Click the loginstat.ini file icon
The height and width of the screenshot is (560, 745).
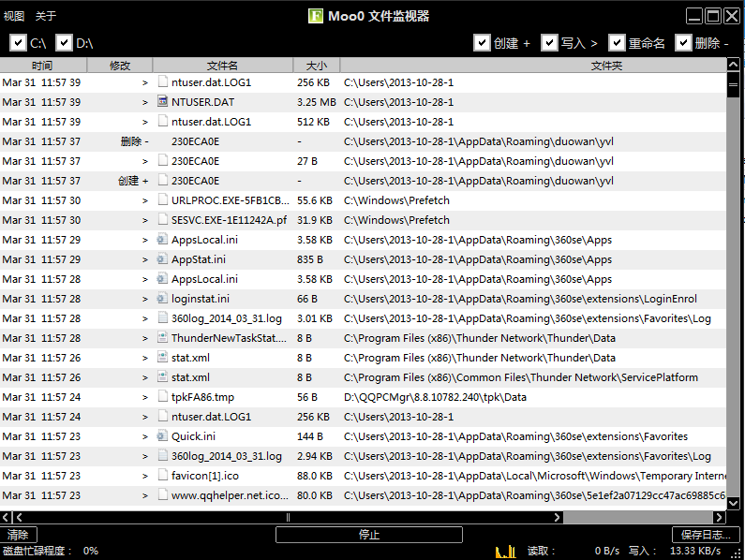coord(162,299)
